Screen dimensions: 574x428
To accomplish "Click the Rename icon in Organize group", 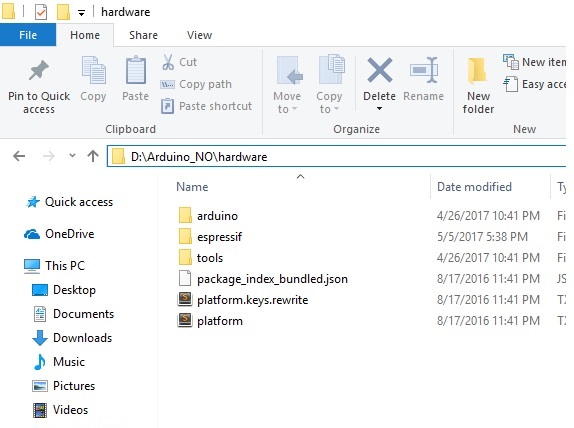I will click(424, 70).
